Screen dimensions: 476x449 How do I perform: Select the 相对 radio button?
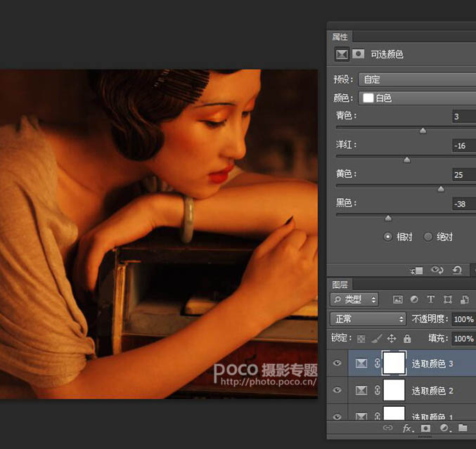(387, 237)
